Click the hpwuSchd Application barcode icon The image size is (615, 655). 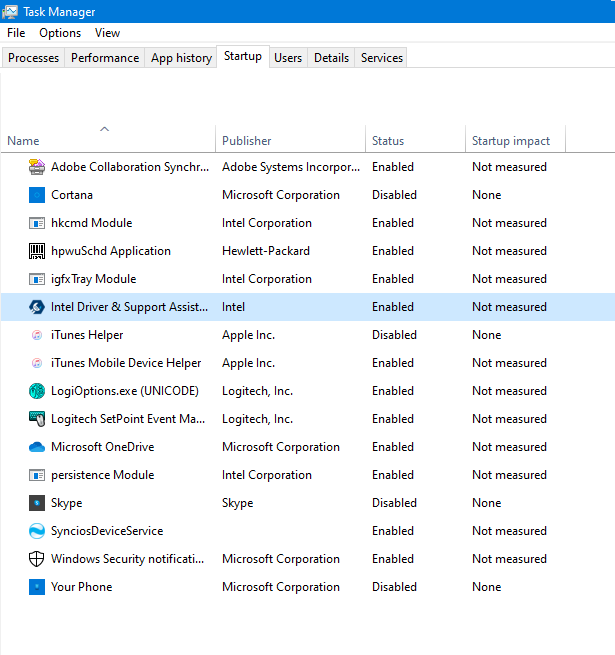[37, 251]
